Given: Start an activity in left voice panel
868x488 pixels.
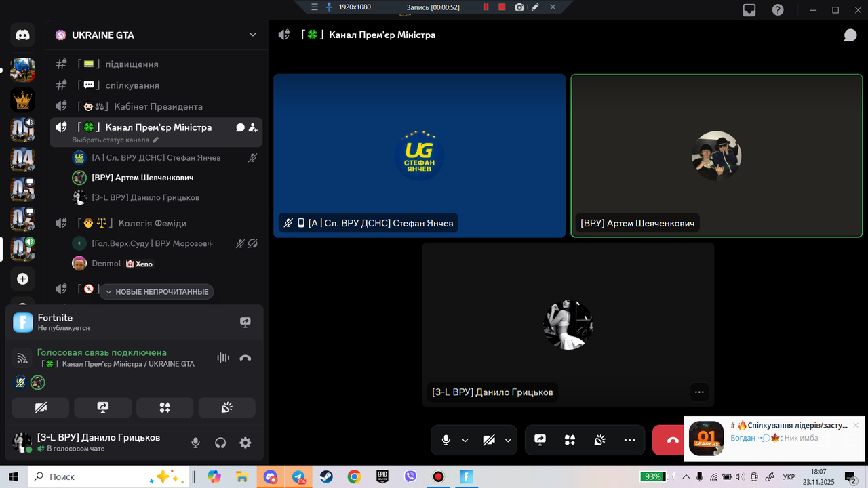Looking at the screenshot, I should click(165, 407).
